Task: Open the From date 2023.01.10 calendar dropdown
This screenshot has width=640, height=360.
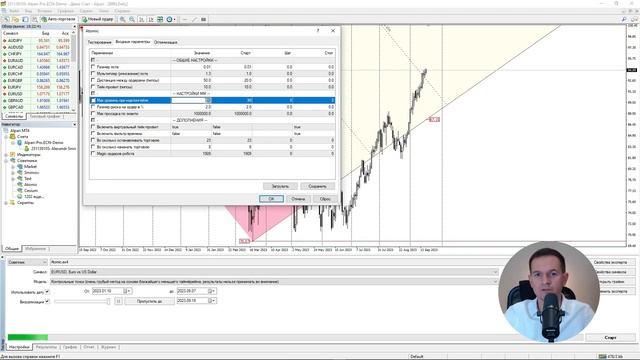Action: pyautogui.click(x=128, y=291)
